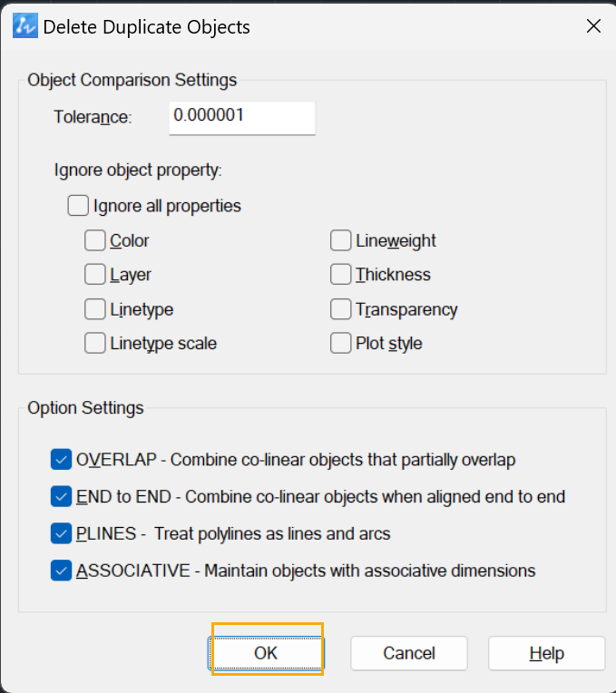The width and height of the screenshot is (616, 693).
Task: Enable Ignore all properties checkbox
Action: [78, 206]
